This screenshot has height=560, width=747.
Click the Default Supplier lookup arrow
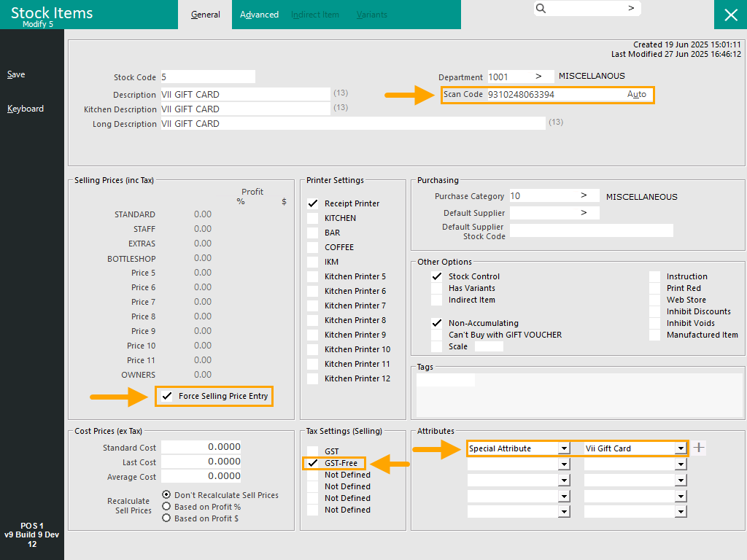584,213
